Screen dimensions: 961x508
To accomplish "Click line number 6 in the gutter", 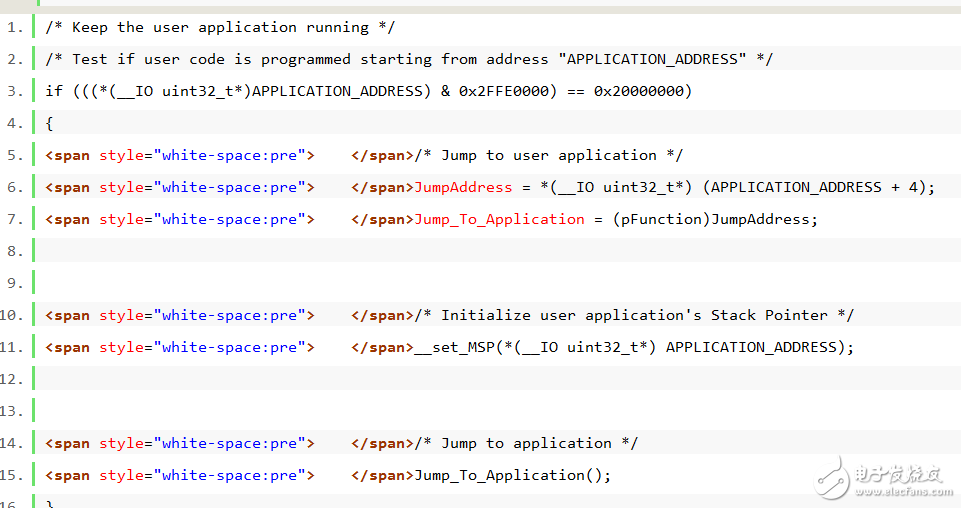I will (x=15, y=188).
